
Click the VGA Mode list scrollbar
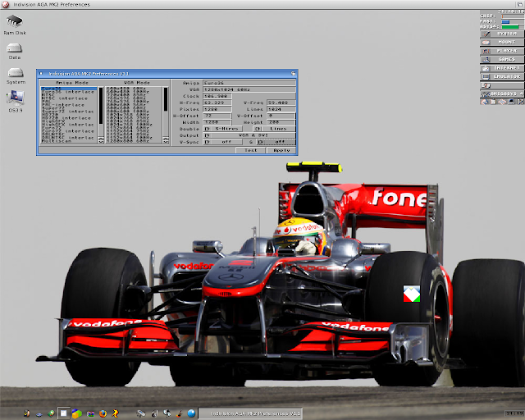(166, 112)
